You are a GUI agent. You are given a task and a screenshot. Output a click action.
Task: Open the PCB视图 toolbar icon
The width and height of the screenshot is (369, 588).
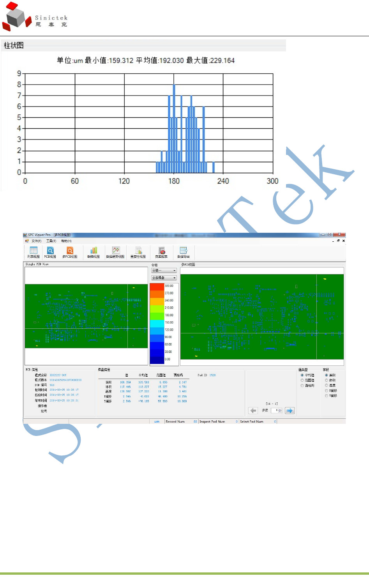tap(50, 252)
